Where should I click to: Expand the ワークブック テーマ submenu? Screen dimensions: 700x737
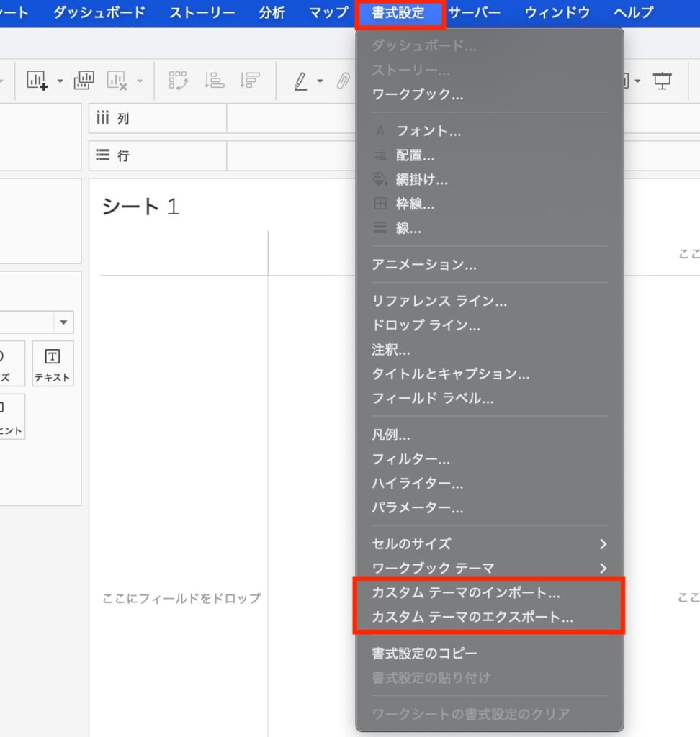point(603,569)
